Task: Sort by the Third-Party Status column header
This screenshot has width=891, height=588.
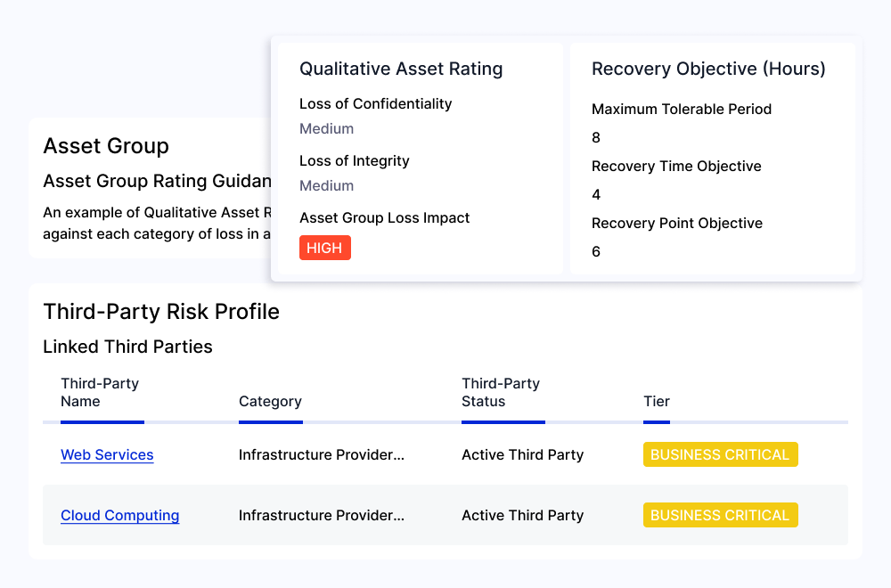Action: 501,393
